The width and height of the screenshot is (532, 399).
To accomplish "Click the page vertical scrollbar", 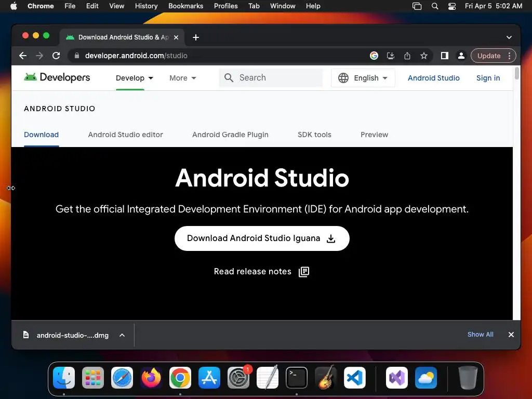I will [x=517, y=73].
